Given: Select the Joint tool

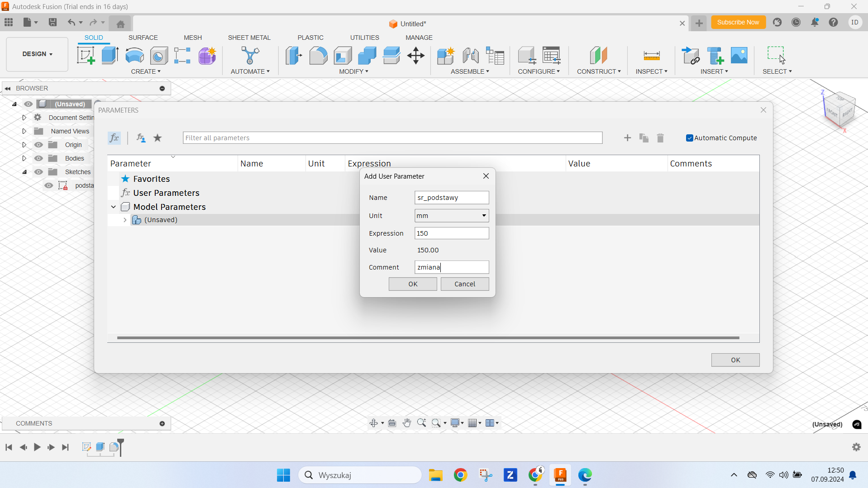Looking at the screenshot, I should click(x=471, y=56).
